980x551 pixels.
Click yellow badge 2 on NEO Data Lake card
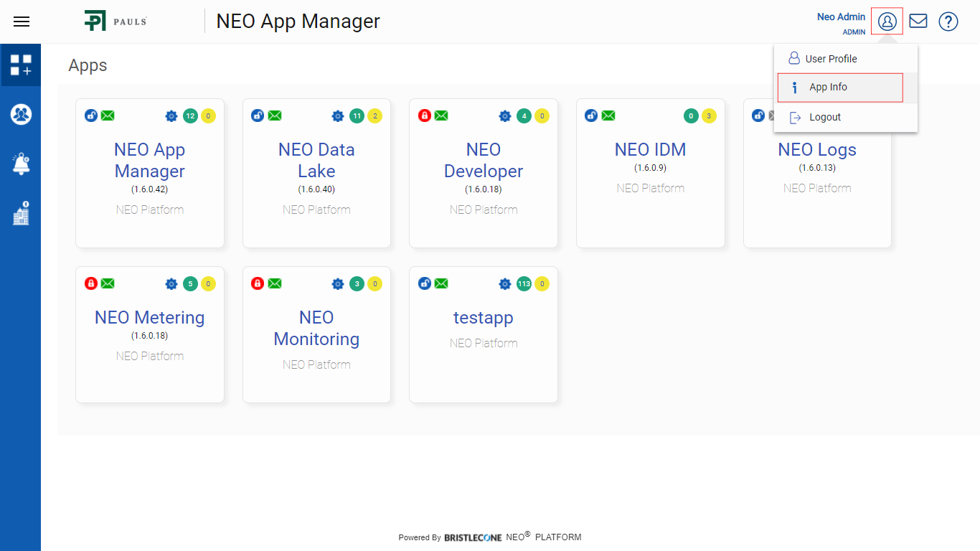[374, 116]
